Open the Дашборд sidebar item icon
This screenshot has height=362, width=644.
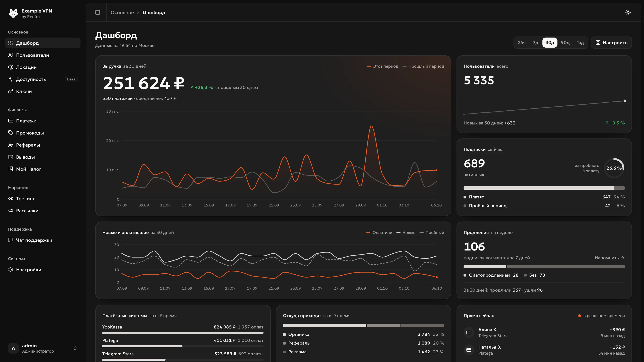click(11, 43)
